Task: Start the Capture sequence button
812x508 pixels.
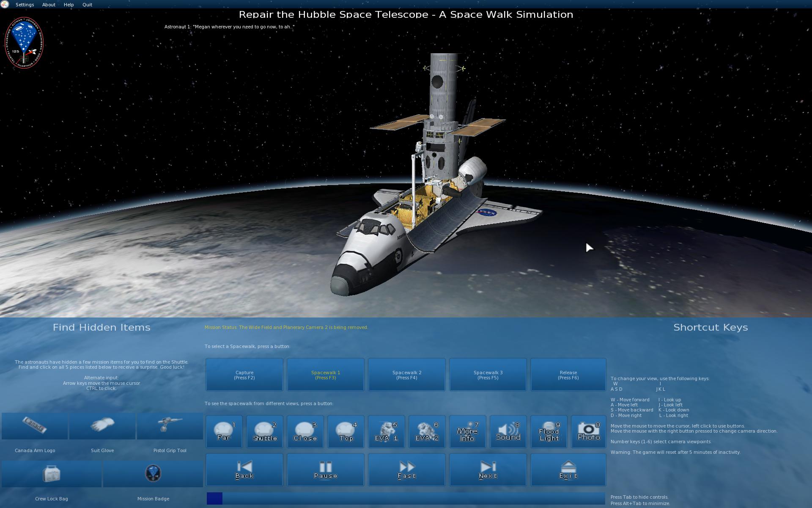Action: pos(244,375)
